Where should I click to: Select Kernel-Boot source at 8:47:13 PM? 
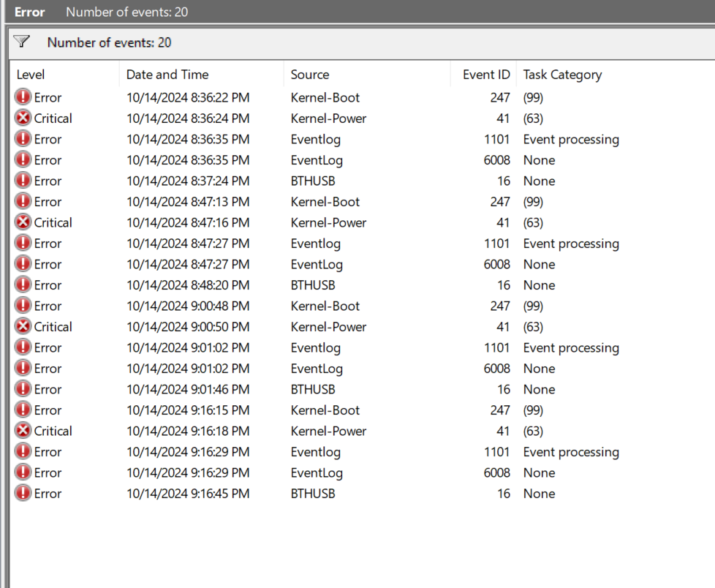pos(325,202)
